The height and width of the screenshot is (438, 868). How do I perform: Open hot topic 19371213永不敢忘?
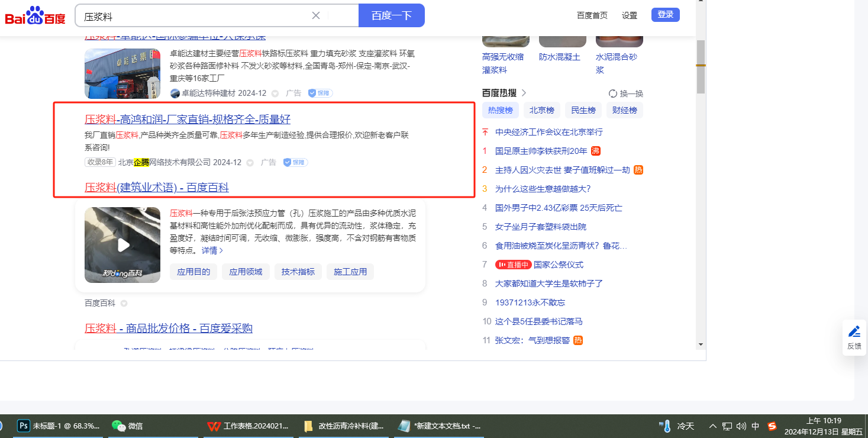point(530,302)
